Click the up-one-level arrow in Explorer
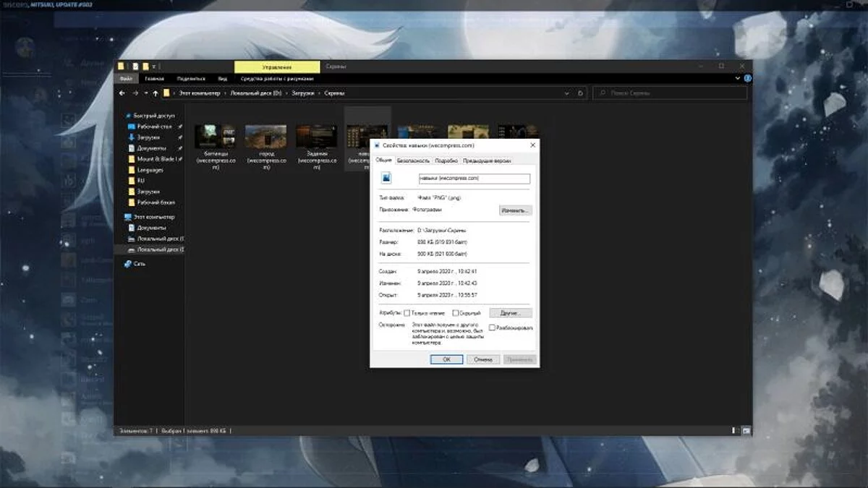 (155, 93)
